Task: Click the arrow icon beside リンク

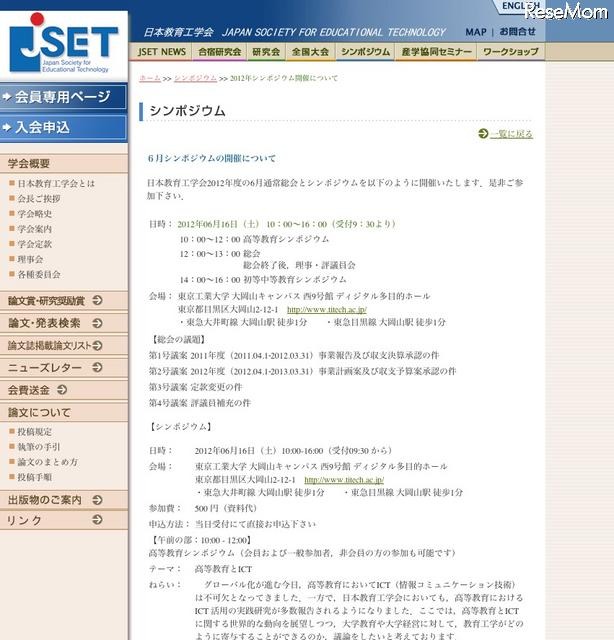Action: [97, 520]
